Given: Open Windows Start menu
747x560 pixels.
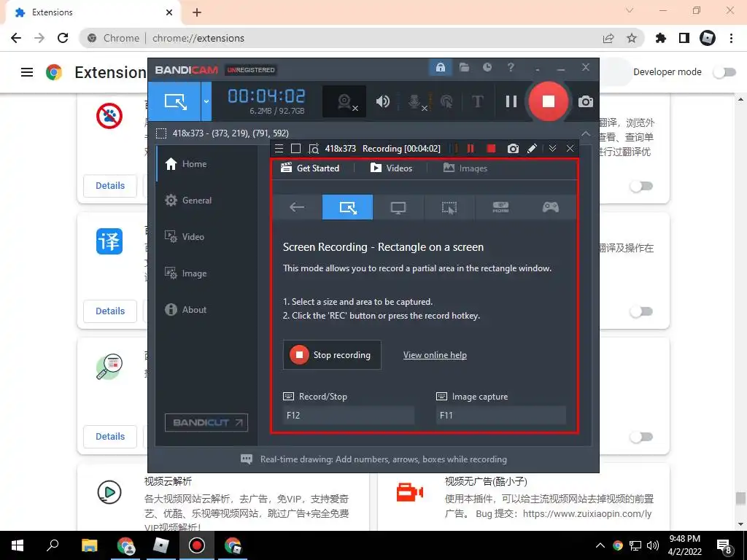Looking at the screenshot, I should pos(18,545).
